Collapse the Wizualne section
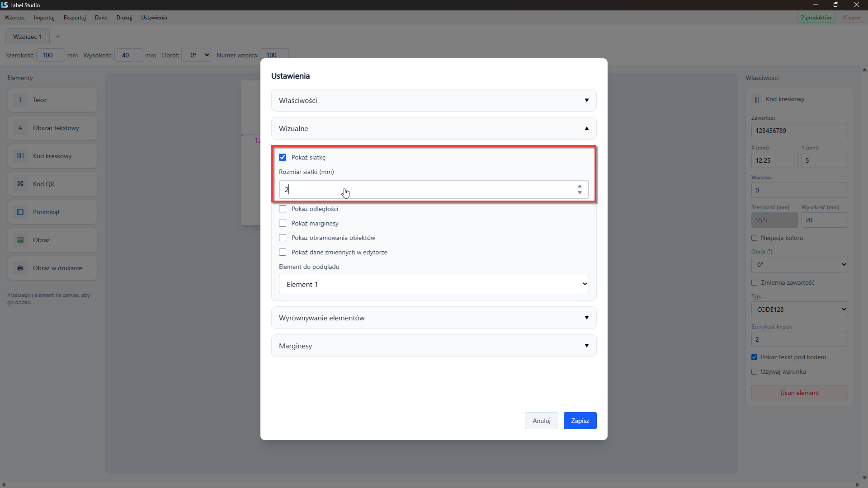Image resolution: width=868 pixels, height=488 pixels. (434, 128)
